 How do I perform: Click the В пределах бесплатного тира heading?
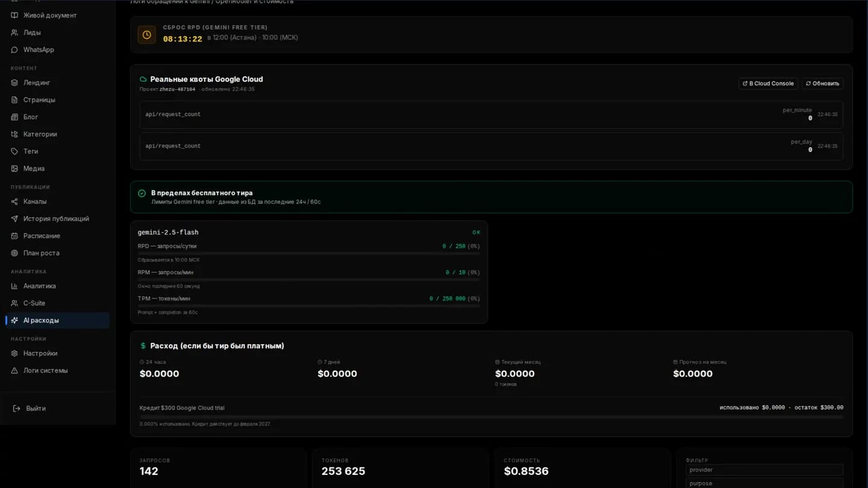click(x=202, y=193)
